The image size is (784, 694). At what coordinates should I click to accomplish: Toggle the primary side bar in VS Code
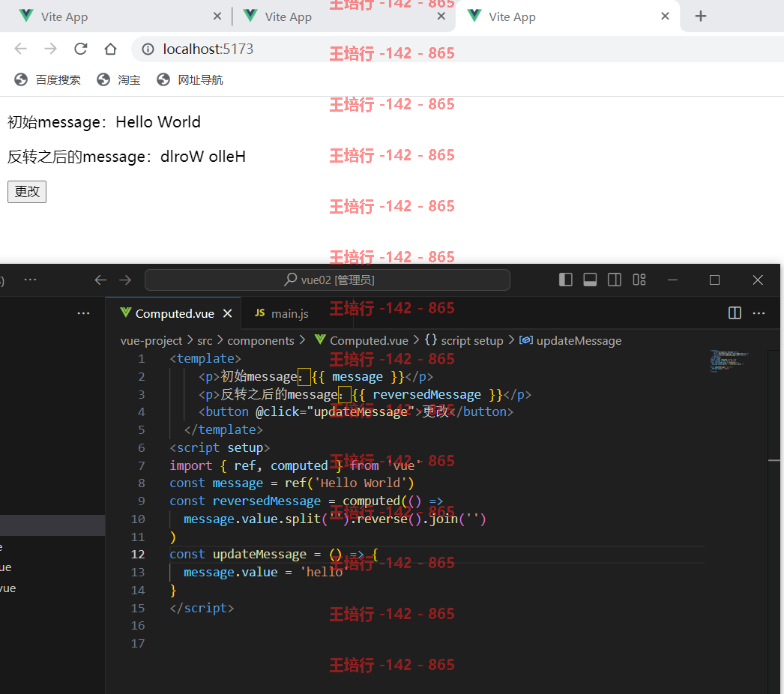pyautogui.click(x=565, y=280)
